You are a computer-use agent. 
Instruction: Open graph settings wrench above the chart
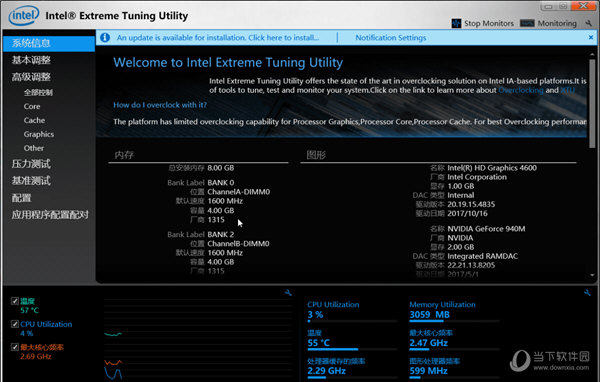(288, 293)
